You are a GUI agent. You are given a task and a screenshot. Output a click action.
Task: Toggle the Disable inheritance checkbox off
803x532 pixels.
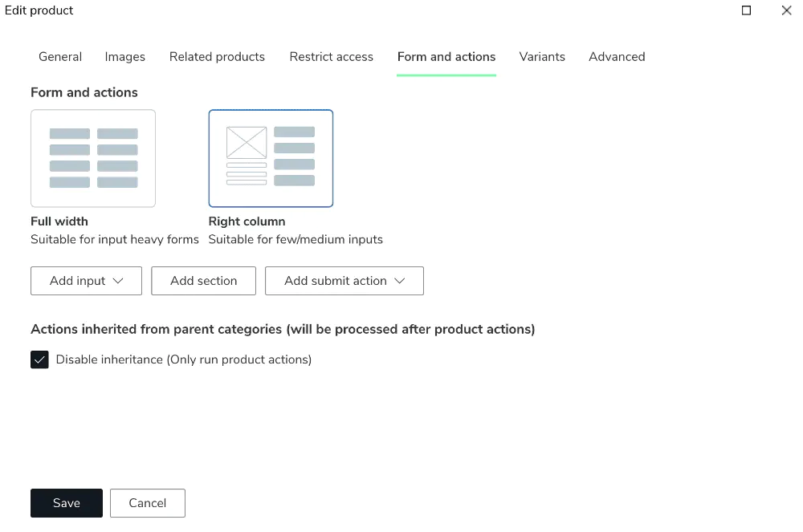39,359
